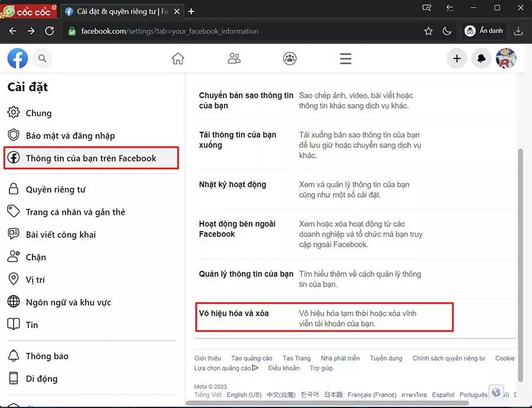Close the Cài đặt & quyền riêng tư tab

point(177,12)
